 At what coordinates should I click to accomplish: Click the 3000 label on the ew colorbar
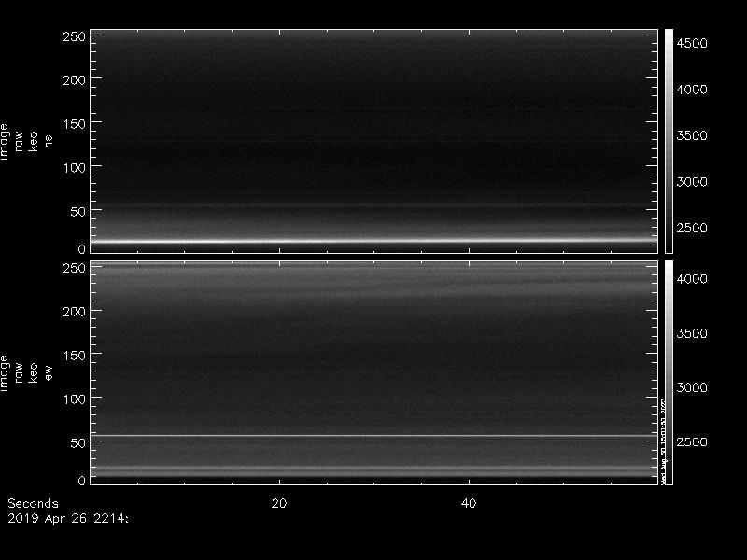point(692,387)
